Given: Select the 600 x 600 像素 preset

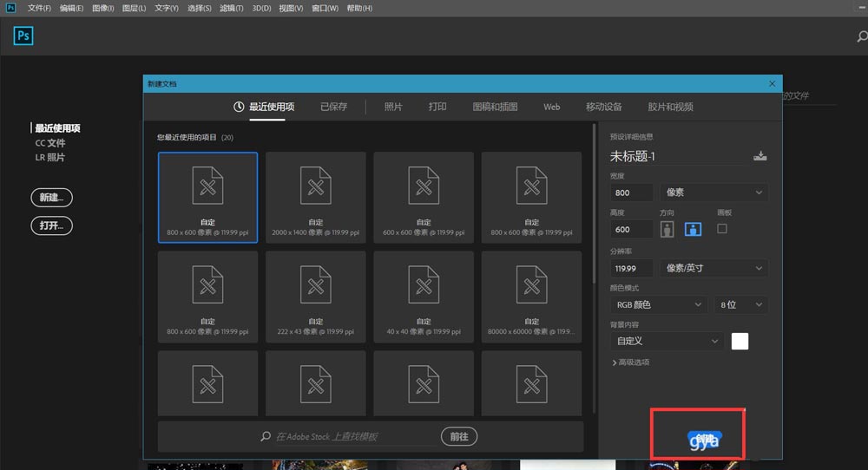Looking at the screenshot, I should point(424,198).
